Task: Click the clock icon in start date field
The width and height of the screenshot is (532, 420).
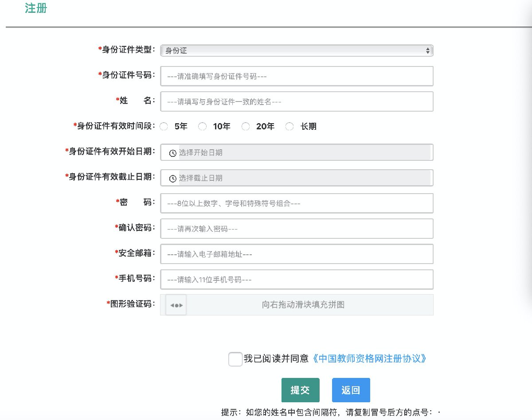Action: tap(173, 153)
